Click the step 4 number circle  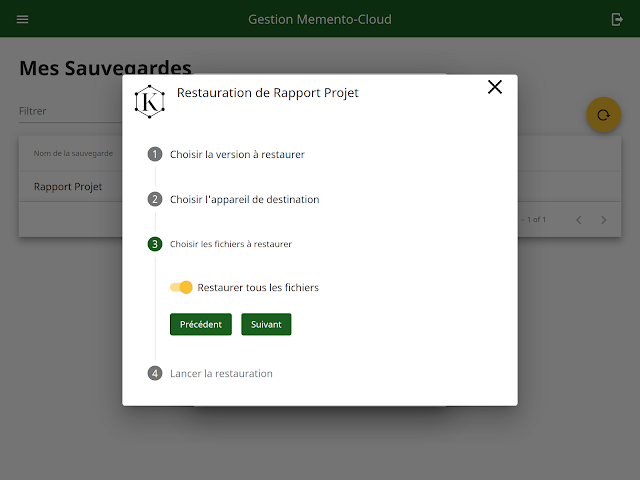(x=155, y=373)
